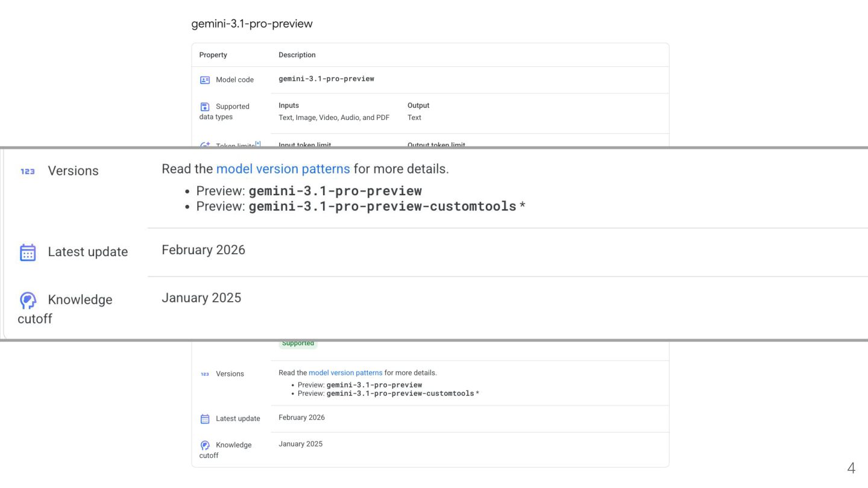Click the Model code ID card icon

click(x=205, y=80)
